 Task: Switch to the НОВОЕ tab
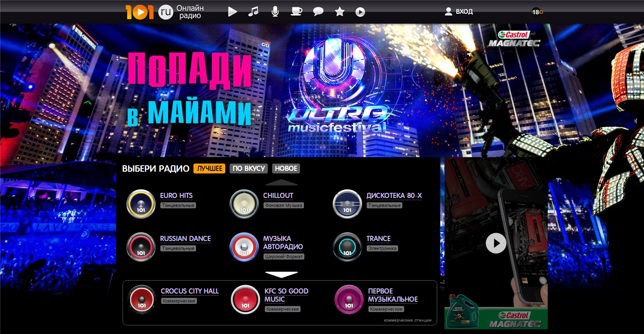286,168
